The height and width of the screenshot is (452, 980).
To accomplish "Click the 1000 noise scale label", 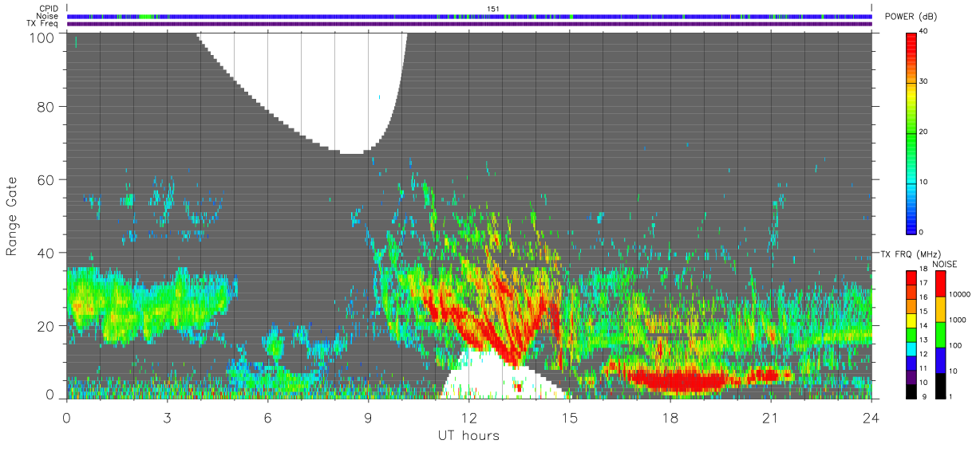I will coord(958,320).
